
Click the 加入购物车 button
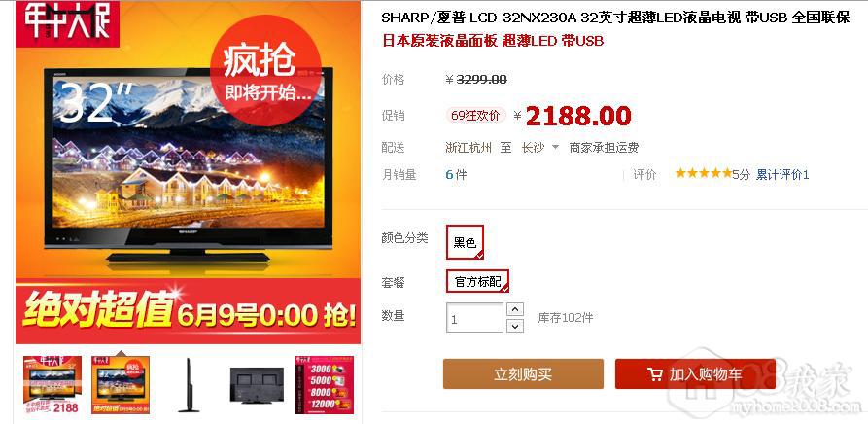click(x=695, y=374)
